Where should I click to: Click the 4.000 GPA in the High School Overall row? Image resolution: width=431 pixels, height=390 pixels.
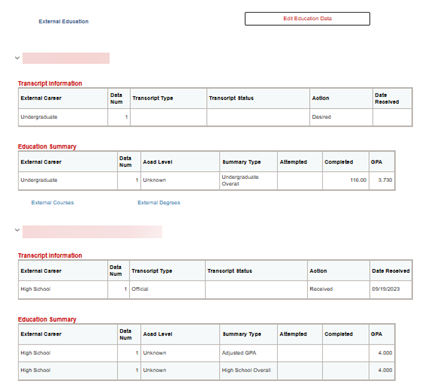click(385, 370)
